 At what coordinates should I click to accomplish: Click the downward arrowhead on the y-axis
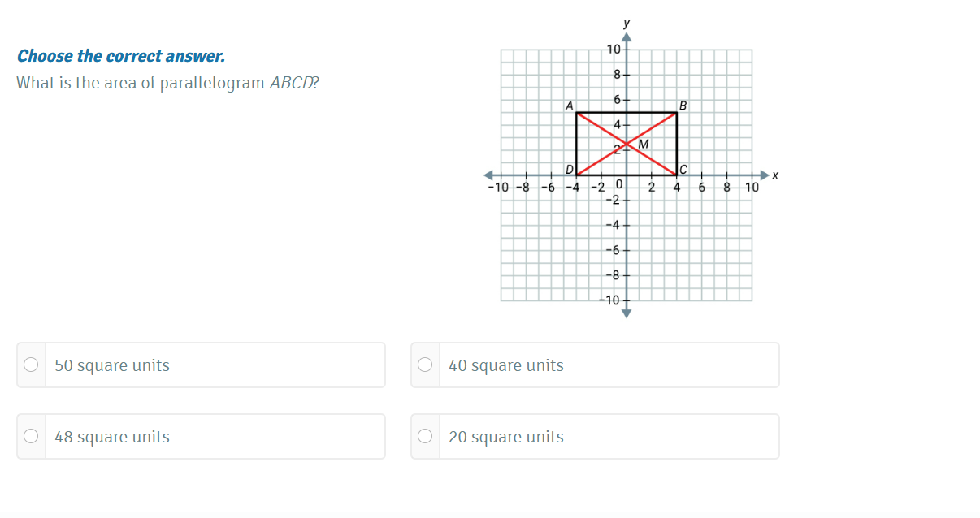(626, 313)
